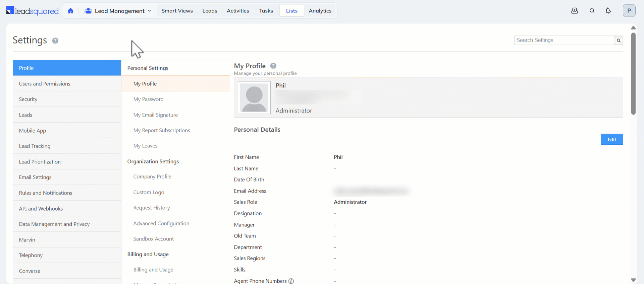This screenshot has width=644, height=284.
Task: Click the First Name value Phil
Action: point(338,157)
